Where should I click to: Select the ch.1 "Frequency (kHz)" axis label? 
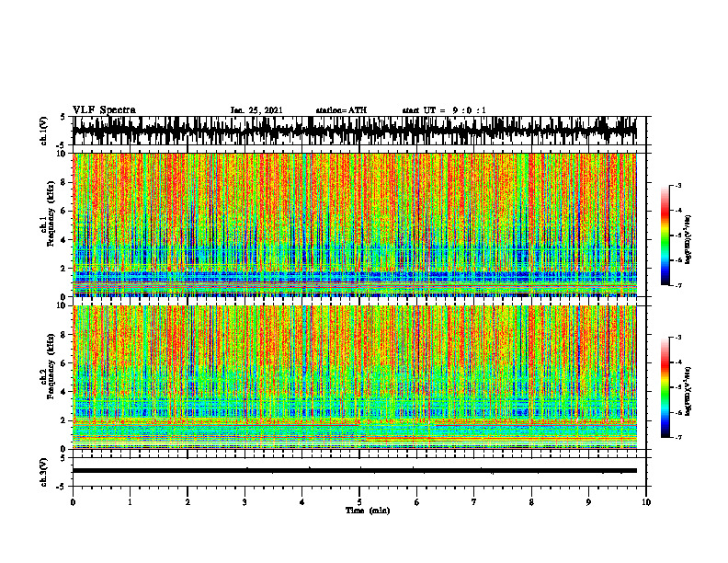coord(51,213)
